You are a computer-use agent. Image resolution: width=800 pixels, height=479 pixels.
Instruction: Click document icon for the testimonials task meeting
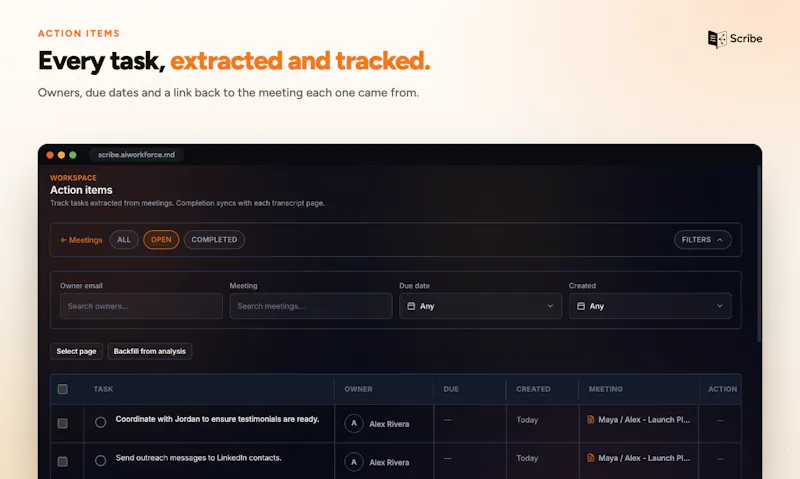[x=590, y=419]
